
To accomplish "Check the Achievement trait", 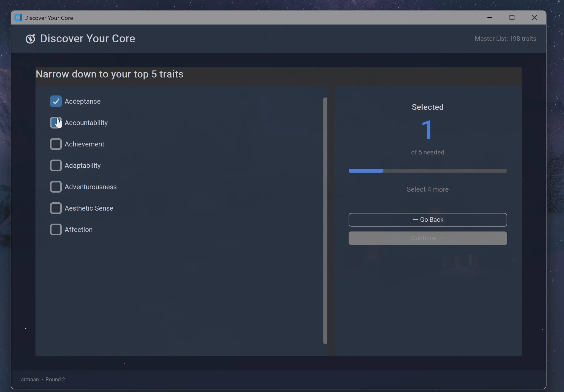I will coord(56,144).
